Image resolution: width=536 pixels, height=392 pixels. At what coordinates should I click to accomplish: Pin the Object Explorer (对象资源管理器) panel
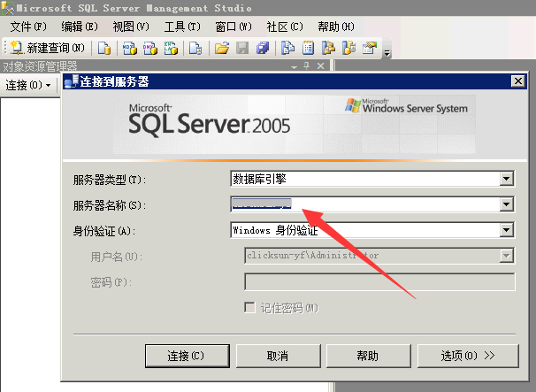coord(307,66)
